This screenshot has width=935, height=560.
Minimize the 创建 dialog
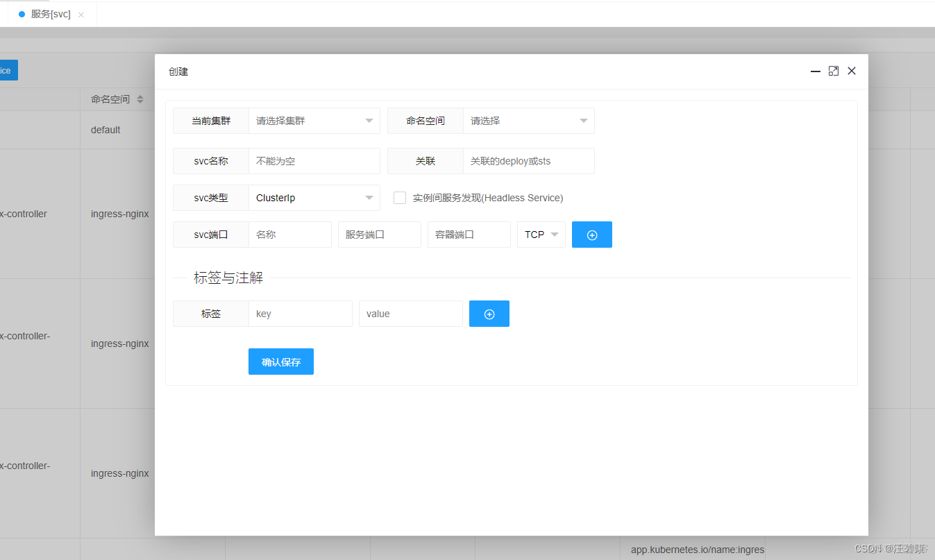click(x=816, y=71)
